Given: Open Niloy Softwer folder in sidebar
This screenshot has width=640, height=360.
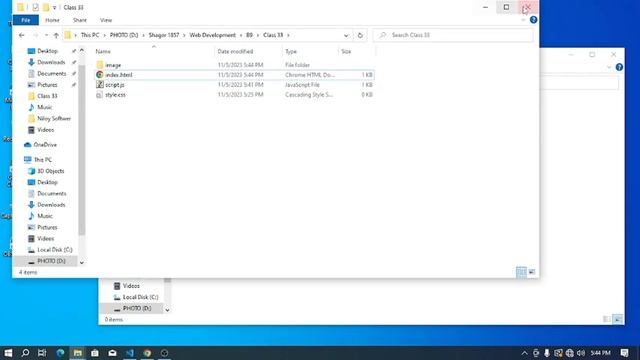Looking at the screenshot, I should coord(54,118).
